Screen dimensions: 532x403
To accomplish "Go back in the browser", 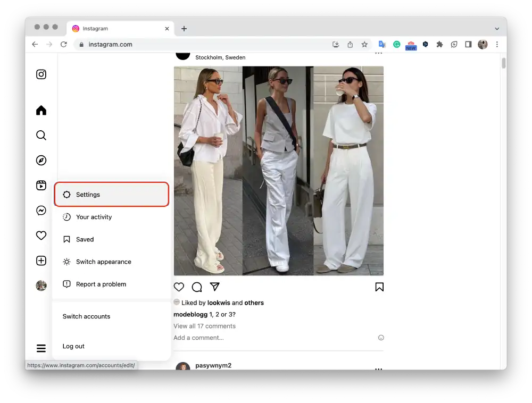I will (35, 45).
